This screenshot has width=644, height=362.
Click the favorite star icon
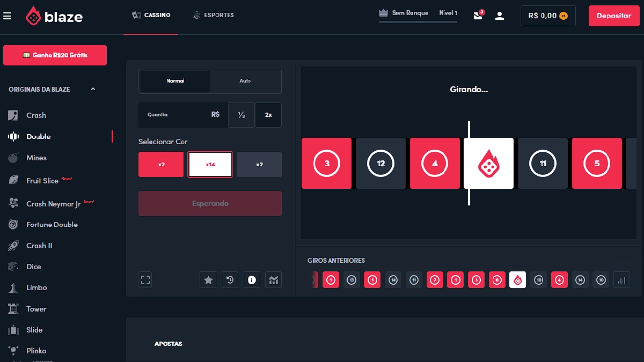208,279
